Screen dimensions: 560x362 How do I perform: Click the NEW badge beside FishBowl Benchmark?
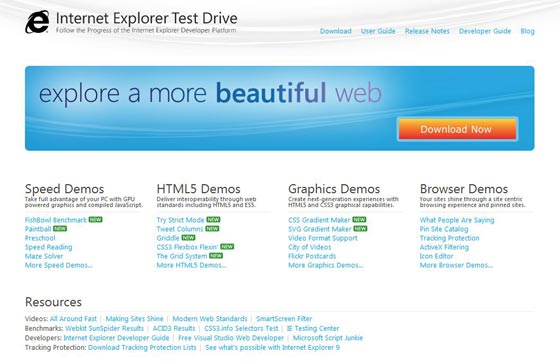pos(96,220)
